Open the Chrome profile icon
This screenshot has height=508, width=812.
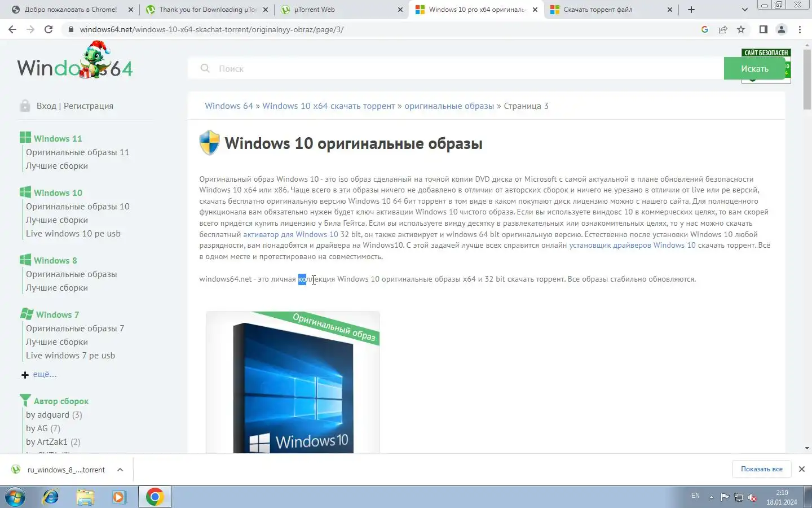coord(782,29)
